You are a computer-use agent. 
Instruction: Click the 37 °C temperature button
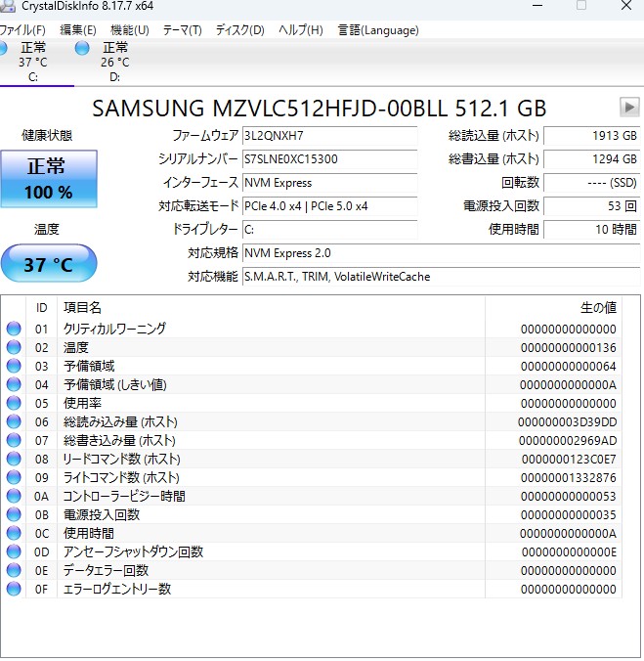tap(49, 263)
